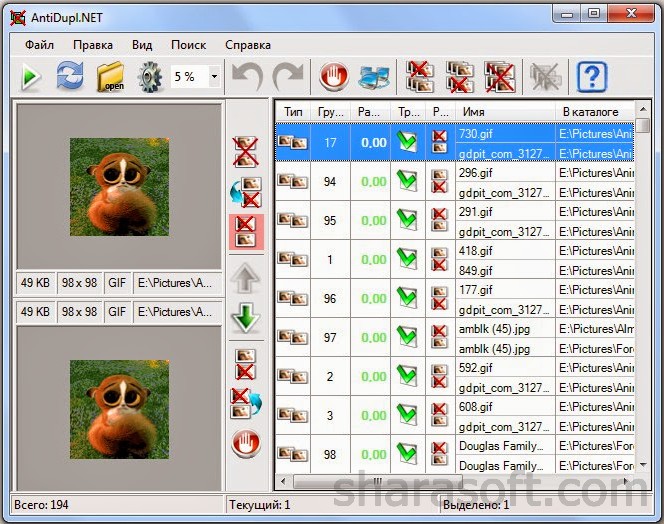Click the bottom image's GIF format label
Screen dimensions: 664x524
(x=117, y=312)
